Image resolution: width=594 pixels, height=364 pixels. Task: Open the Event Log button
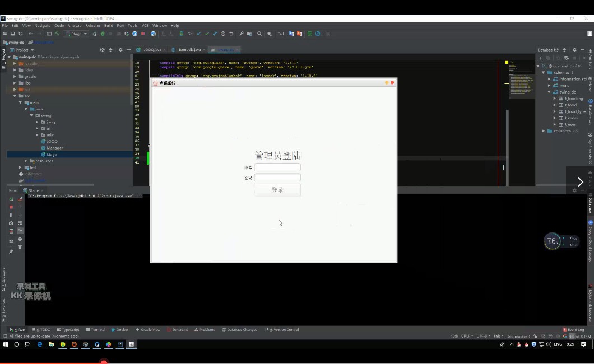coord(573,330)
